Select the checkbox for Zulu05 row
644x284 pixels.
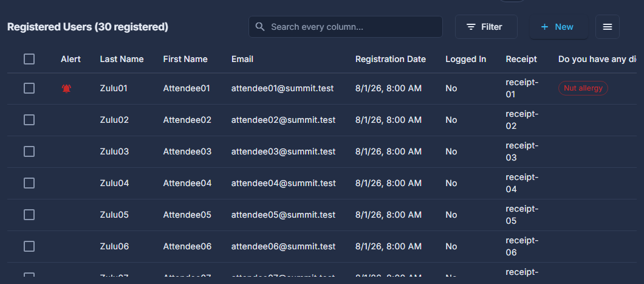[x=29, y=215]
